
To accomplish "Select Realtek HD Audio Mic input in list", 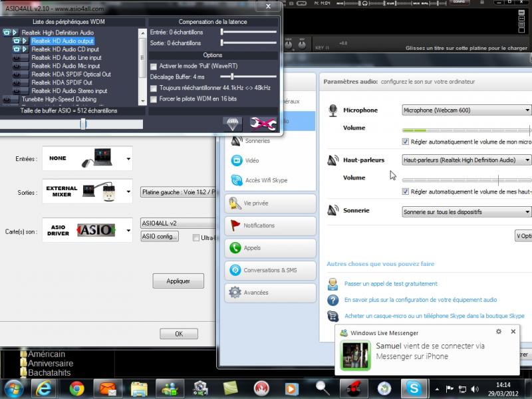I will tap(66, 66).
